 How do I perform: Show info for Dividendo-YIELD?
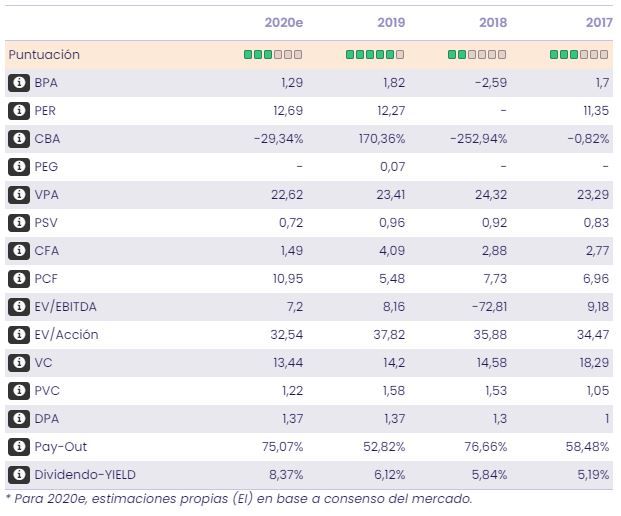[x=18, y=475]
